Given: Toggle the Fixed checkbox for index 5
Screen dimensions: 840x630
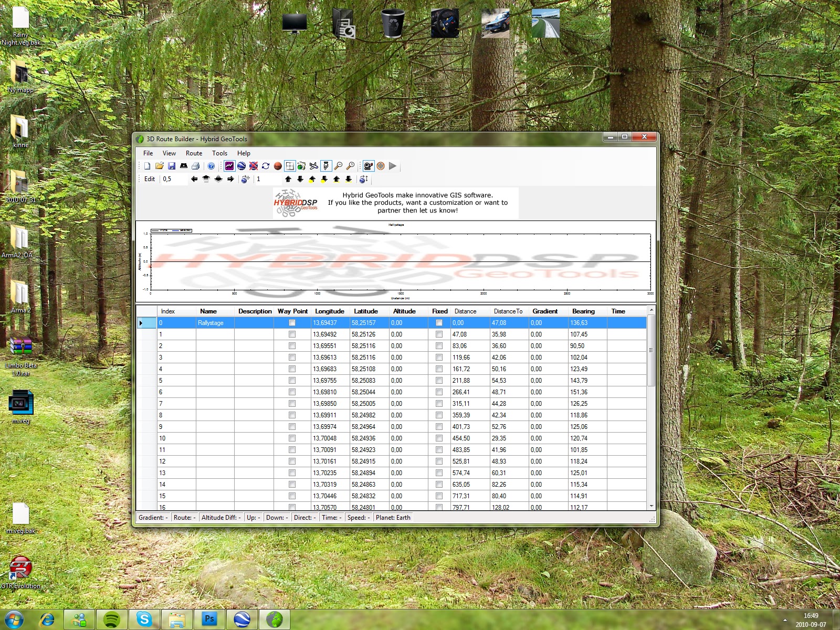Looking at the screenshot, I should coord(439,381).
